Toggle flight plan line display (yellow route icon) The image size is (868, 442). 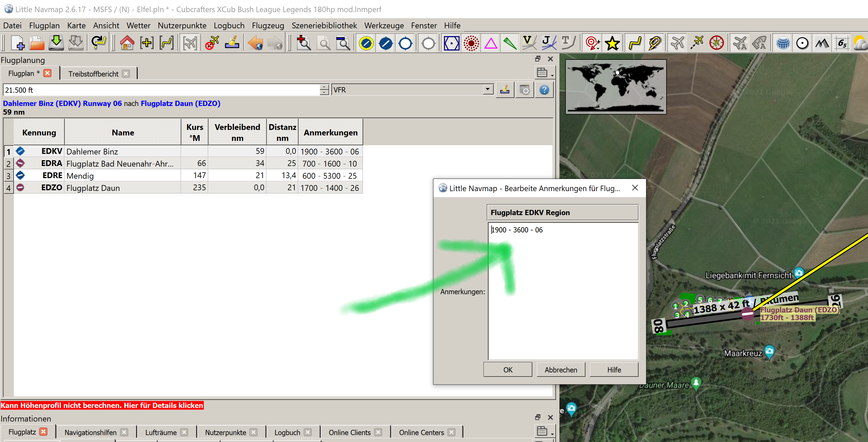click(635, 43)
